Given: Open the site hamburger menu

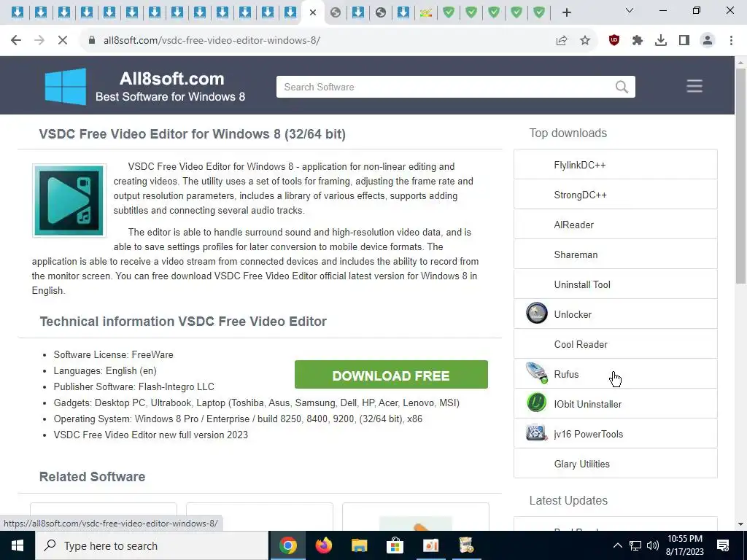Looking at the screenshot, I should tap(694, 86).
